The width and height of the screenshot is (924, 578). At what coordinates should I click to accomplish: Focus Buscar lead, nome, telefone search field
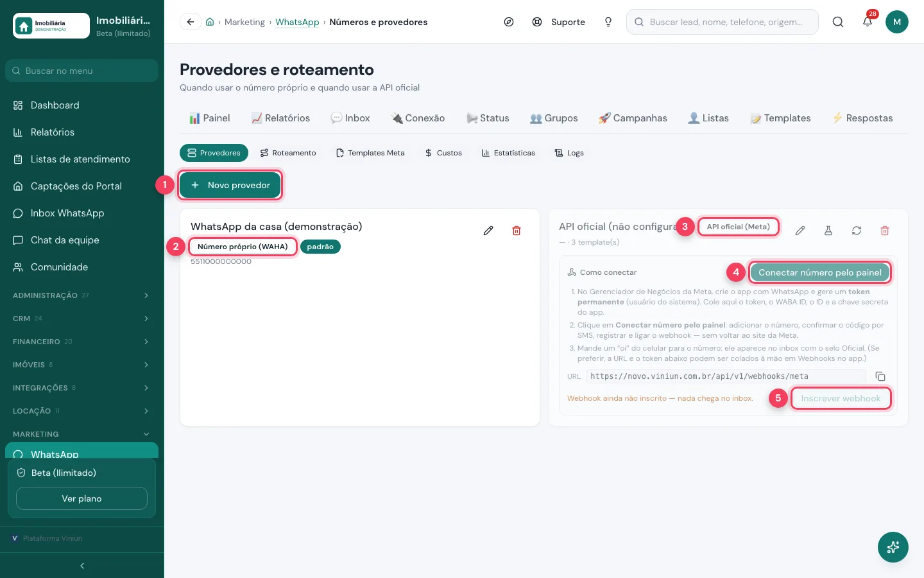(723, 22)
